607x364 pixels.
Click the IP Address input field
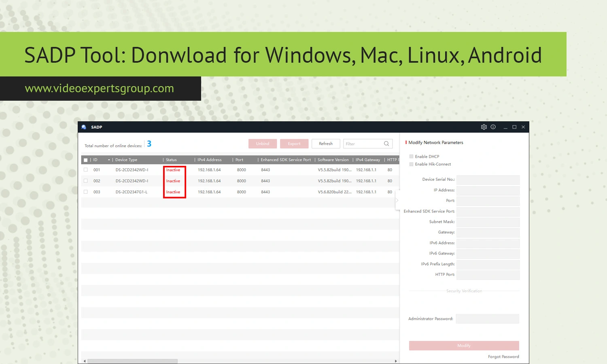[488, 190]
